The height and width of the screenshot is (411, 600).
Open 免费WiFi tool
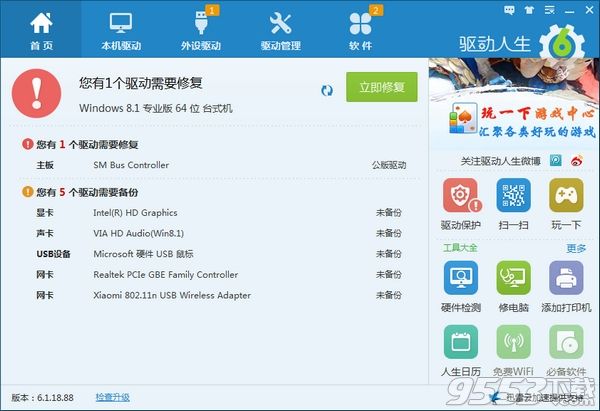point(513,351)
